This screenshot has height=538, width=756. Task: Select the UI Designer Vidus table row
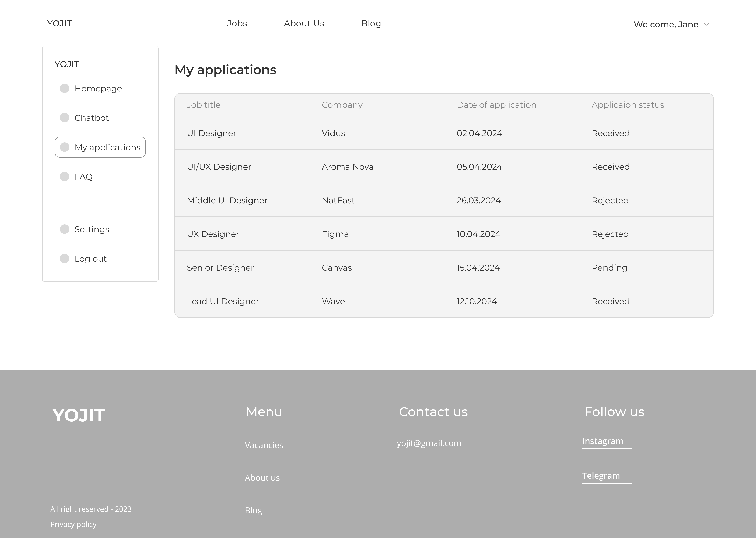444,133
